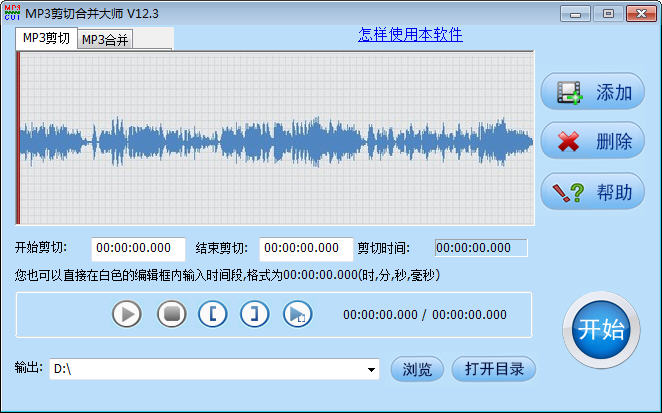Open the 怎样使用本软件 link
Screen dimensions: 662x413
(x=410, y=35)
